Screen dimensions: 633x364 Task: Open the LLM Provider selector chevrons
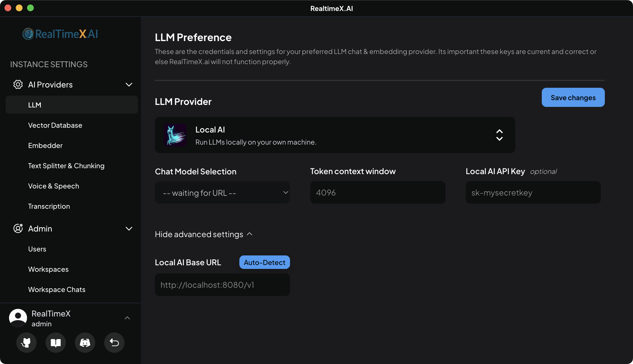pyautogui.click(x=500, y=135)
